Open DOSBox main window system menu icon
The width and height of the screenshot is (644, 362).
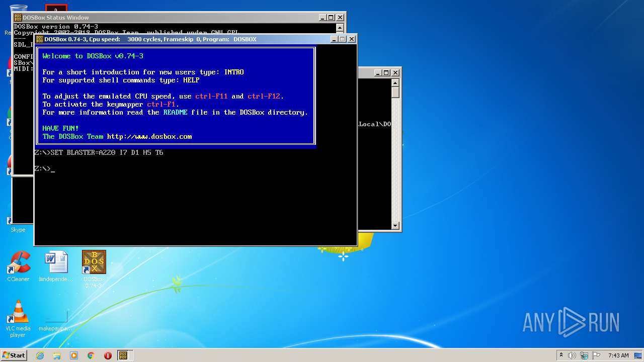point(39,39)
